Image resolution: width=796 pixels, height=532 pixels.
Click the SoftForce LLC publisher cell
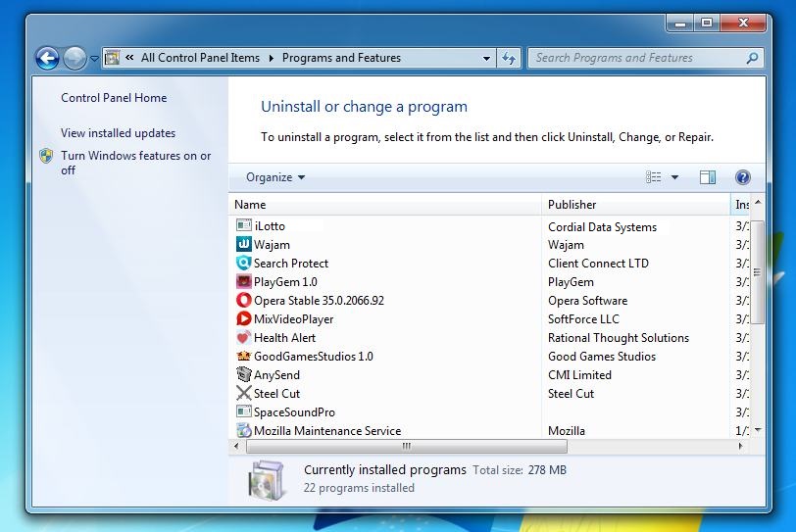click(584, 319)
